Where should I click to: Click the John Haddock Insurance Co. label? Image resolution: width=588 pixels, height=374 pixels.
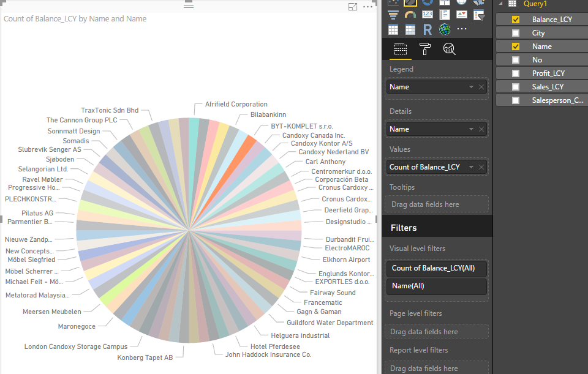[x=268, y=354]
